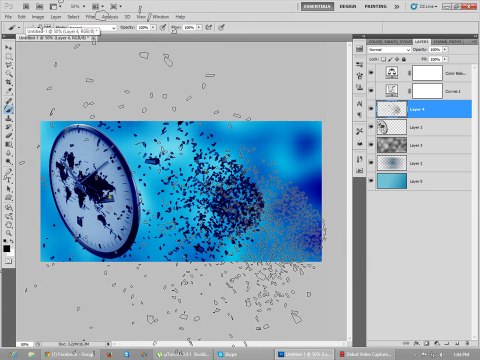Open the brush Mode dropdown in options bar
Screen dimensions: 480x360
(92, 28)
